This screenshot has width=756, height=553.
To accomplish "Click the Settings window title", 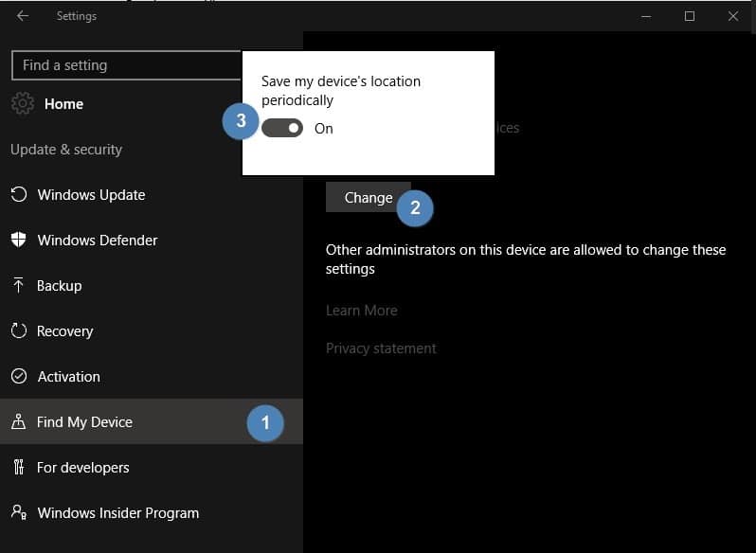I will [x=77, y=16].
